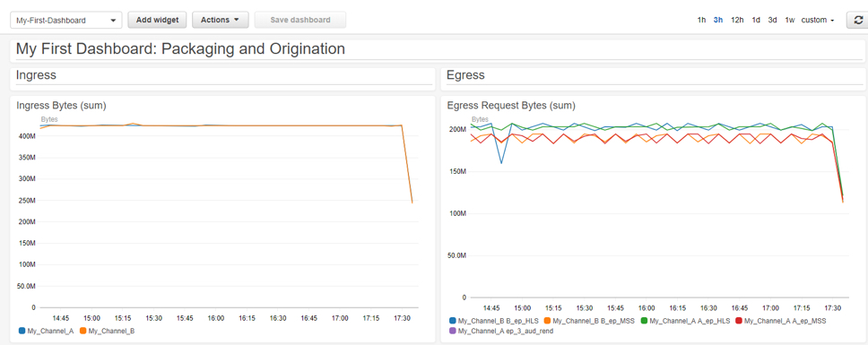Click the My_Channel_B B_ep_HLS blue legend marker
The width and height of the screenshot is (868, 345).
[x=453, y=321]
